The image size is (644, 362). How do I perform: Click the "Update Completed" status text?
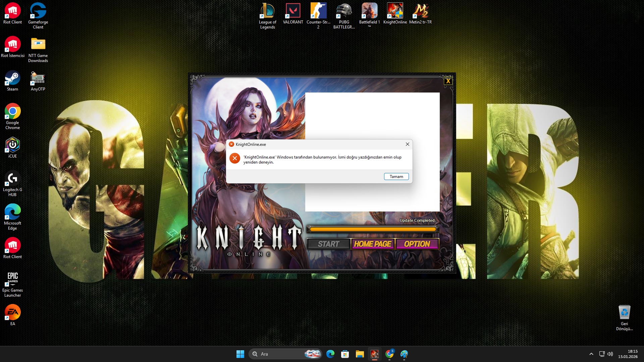(417, 221)
